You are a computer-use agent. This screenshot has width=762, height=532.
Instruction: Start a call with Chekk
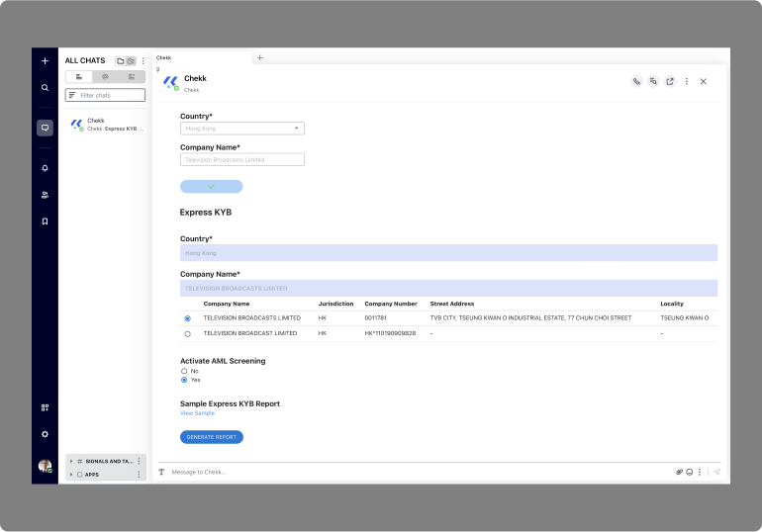tap(636, 81)
